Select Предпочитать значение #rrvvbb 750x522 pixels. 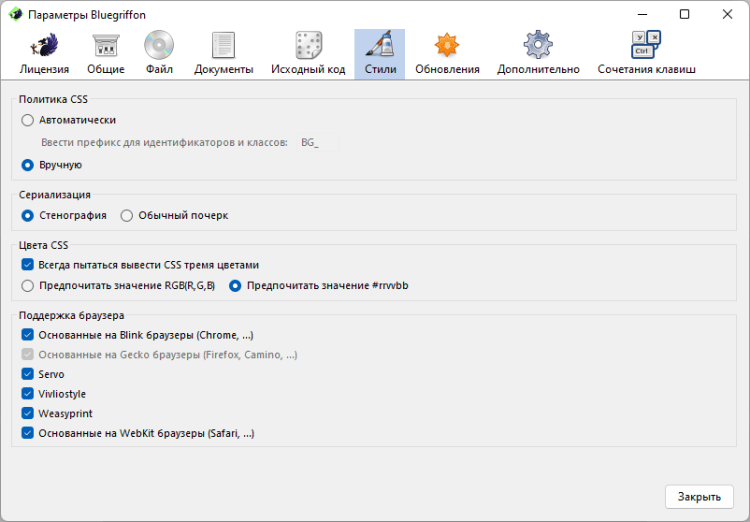click(235, 286)
